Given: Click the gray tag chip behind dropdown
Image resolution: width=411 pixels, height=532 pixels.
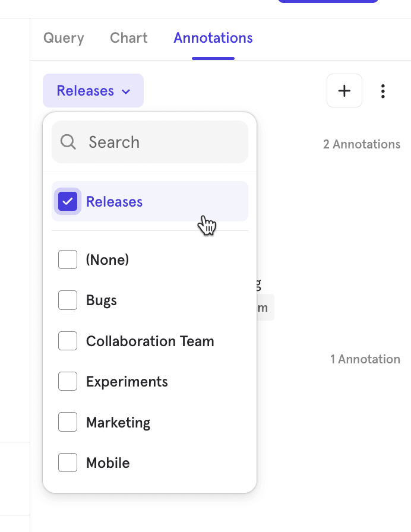Looking at the screenshot, I should tap(265, 308).
